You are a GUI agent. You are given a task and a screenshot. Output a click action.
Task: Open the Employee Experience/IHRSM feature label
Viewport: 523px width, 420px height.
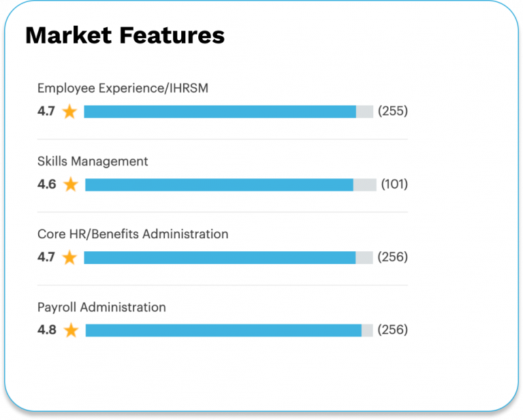[123, 88]
